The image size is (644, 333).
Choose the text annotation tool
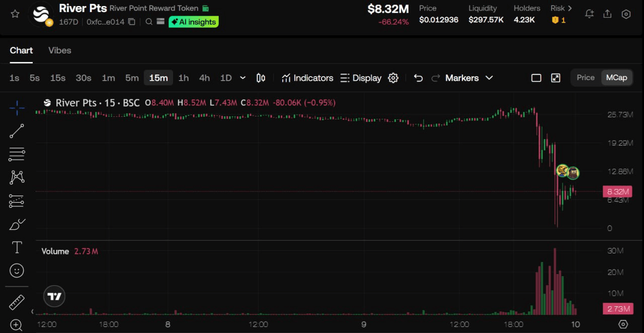[x=17, y=247]
